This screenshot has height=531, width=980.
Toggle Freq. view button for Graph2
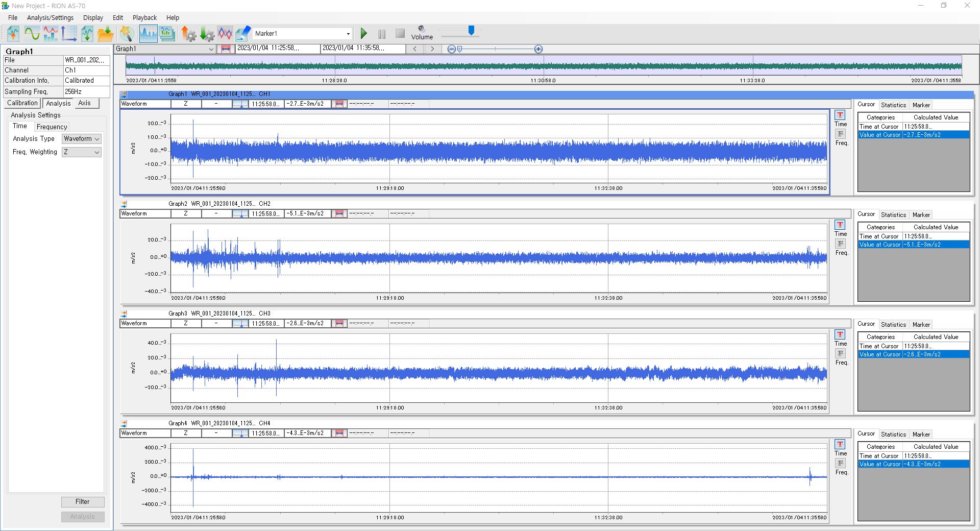tap(840, 244)
